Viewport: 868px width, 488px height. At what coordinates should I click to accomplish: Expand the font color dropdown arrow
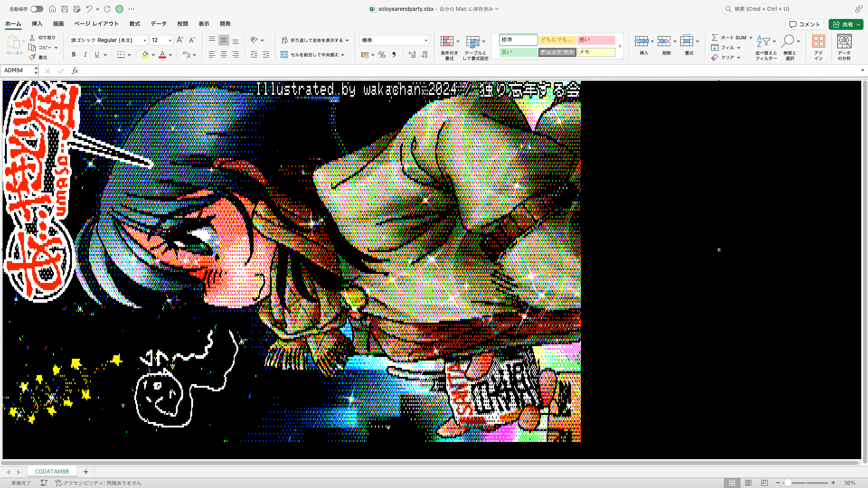point(170,55)
